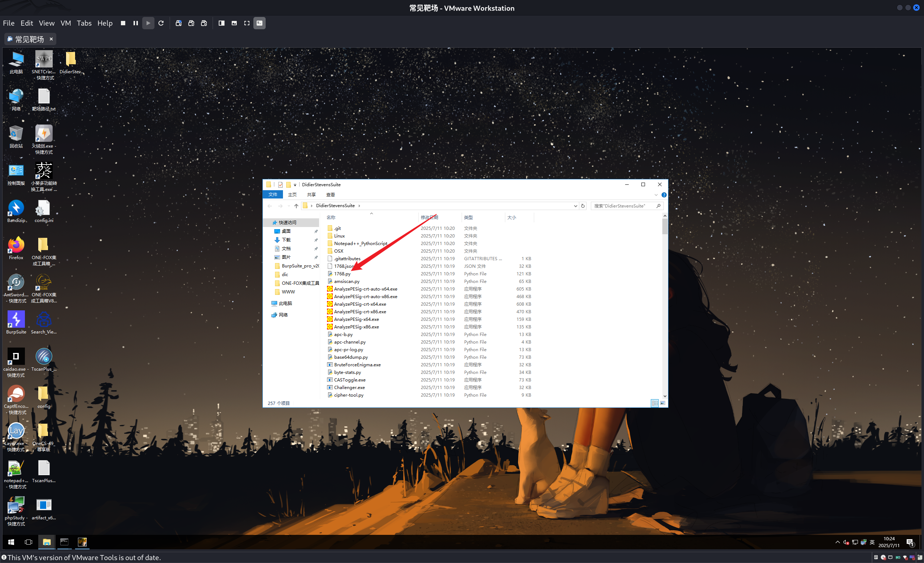Click the Explorer refresh button
Image resolution: width=924 pixels, height=563 pixels.
click(x=583, y=206)
